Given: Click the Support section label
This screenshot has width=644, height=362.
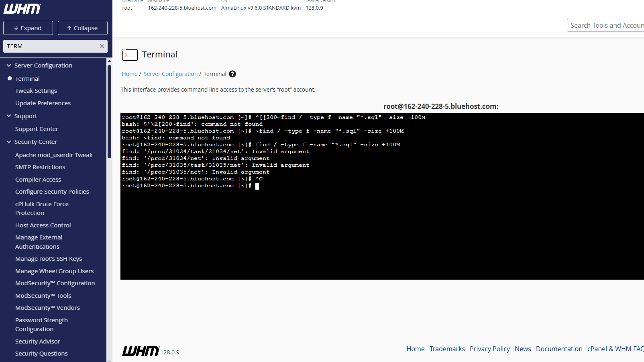Looking at the screenshot, I should (26, 116).
